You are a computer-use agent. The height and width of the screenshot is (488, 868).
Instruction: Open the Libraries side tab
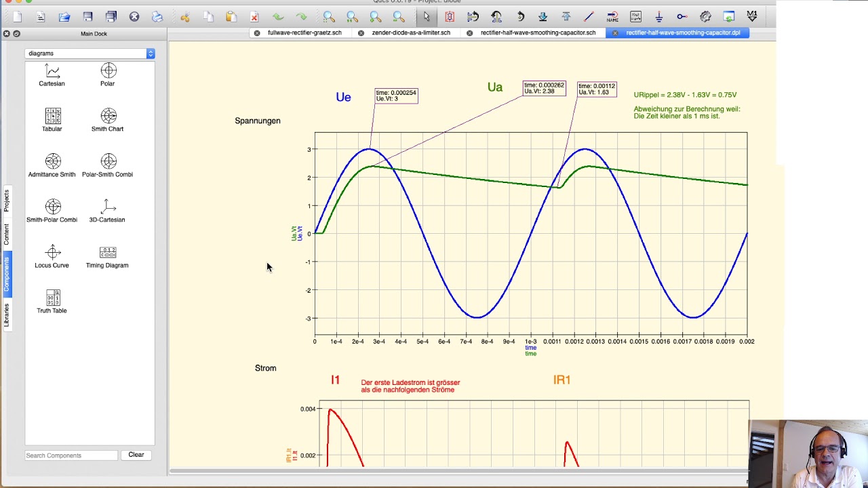click(7, 315)
